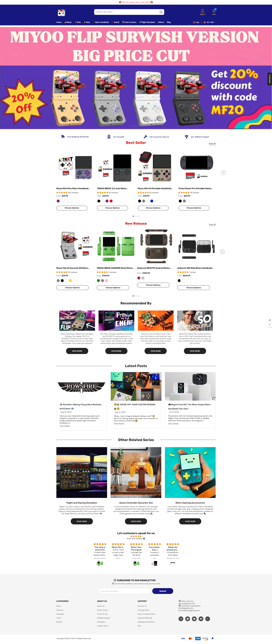Image resolution: width=272 pixels, height=644 pixels.
Task: Choose yellow color for Miyoo Flip V2
Action: click(x=70, y=281)
